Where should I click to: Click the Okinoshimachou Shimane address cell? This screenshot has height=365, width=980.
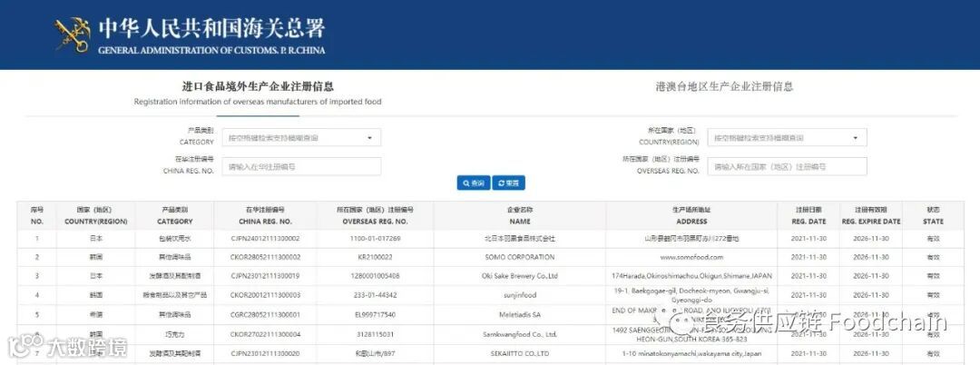click(x=691, y=276)
